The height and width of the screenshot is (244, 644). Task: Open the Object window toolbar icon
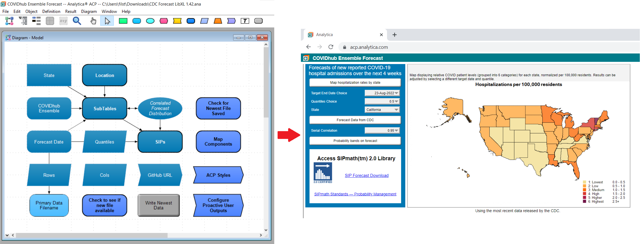36,21
